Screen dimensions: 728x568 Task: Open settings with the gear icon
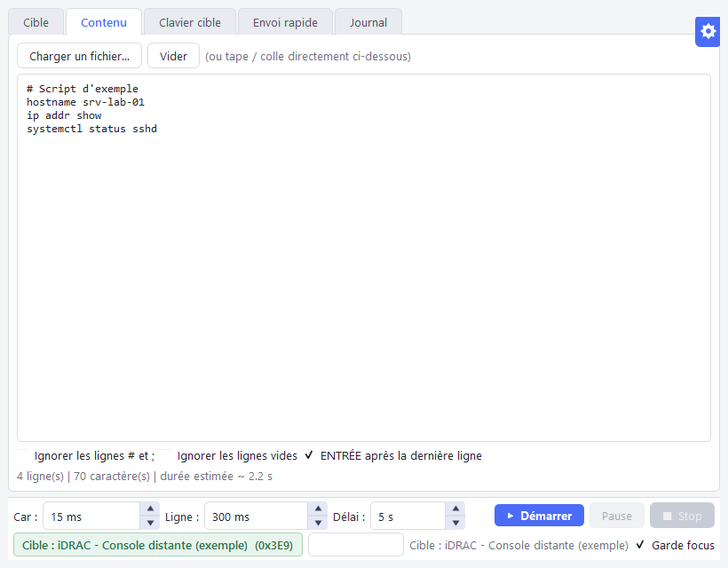pyautogui.click(x=708, y=32)
